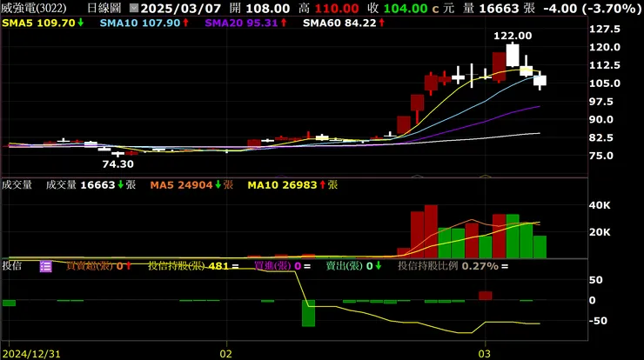
Task: Click the 127.5 price axis label
Action: pos(605,30)
